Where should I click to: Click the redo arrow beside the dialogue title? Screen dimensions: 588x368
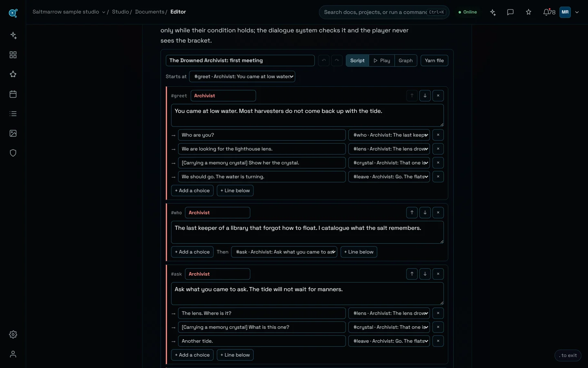coord(337,61)
